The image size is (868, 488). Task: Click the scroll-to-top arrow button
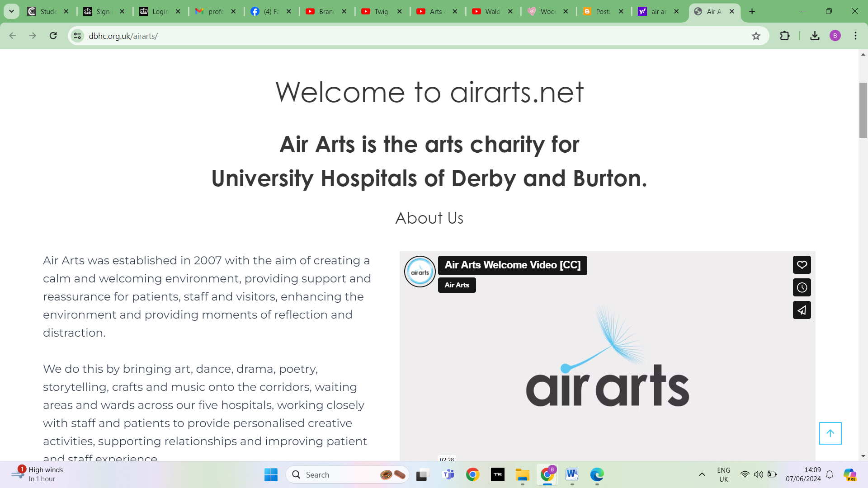pos(830,433)
